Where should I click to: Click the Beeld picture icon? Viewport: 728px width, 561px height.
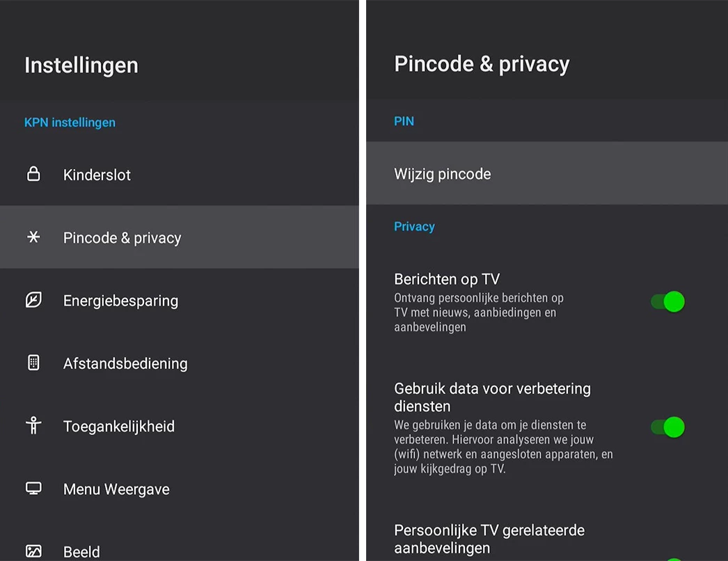click(33, 551)
